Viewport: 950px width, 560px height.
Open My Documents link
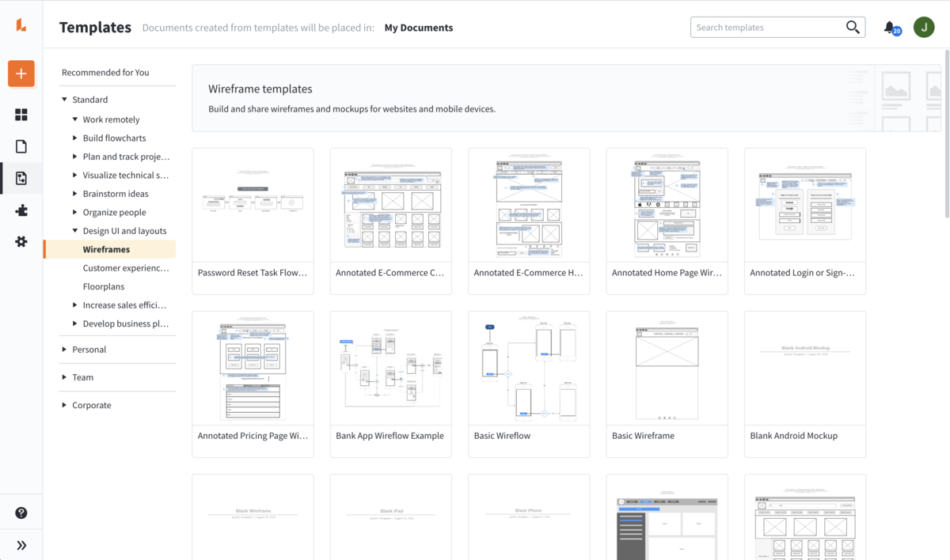click(x=418, y=27)
